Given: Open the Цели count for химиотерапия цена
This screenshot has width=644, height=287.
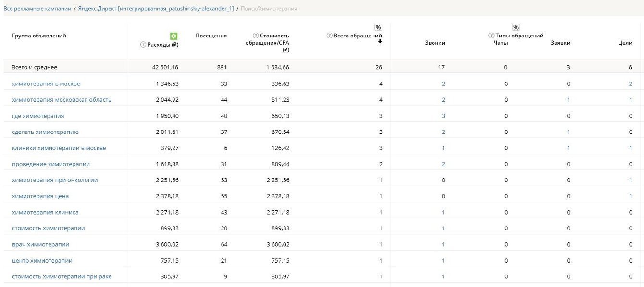Looking at the screenshot, I should (x=630, y=196).
